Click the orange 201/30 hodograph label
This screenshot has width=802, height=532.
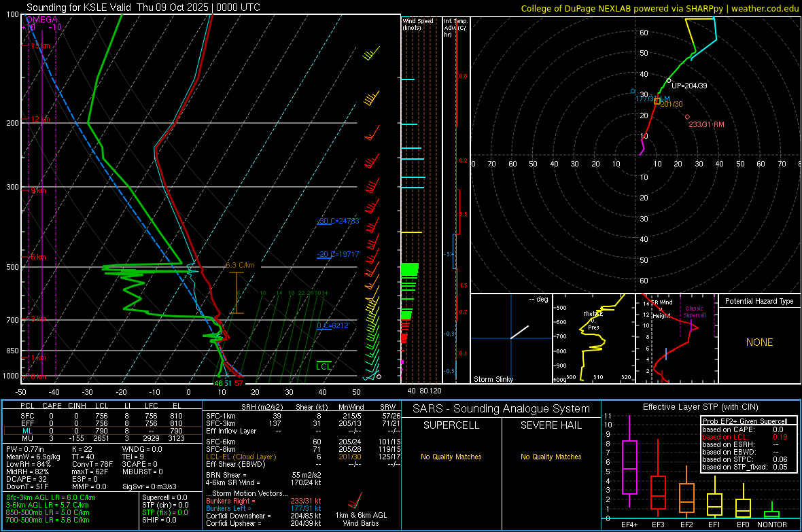[x=671, y=104]
